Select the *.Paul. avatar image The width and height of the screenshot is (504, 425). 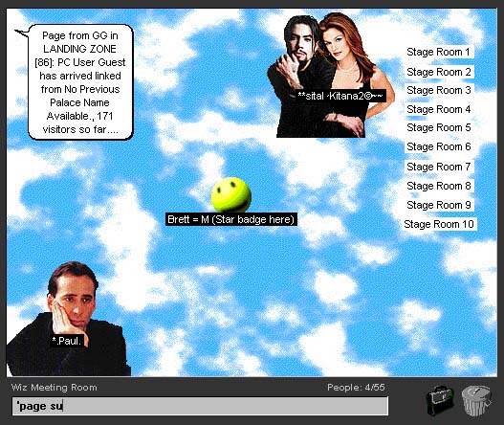point(68,319)
